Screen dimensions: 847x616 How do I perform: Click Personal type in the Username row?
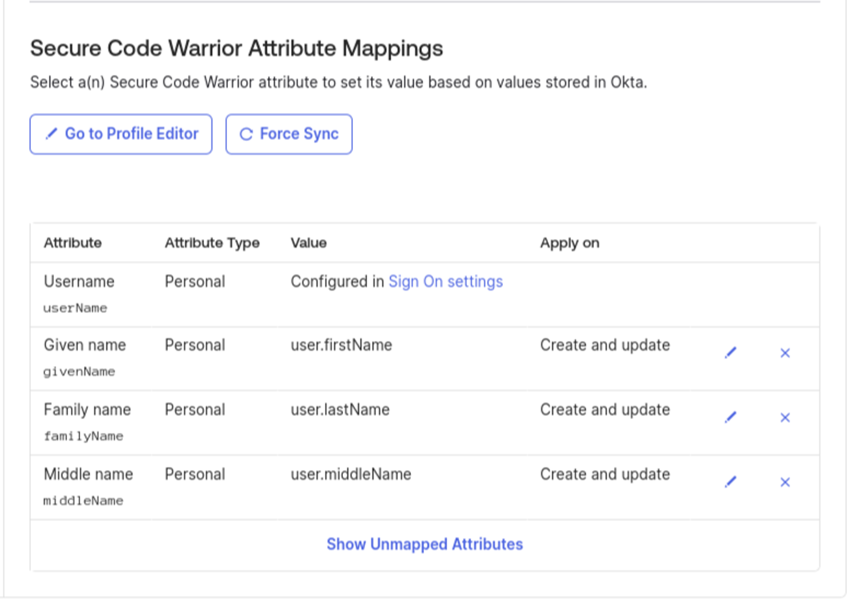pos(195,282)
